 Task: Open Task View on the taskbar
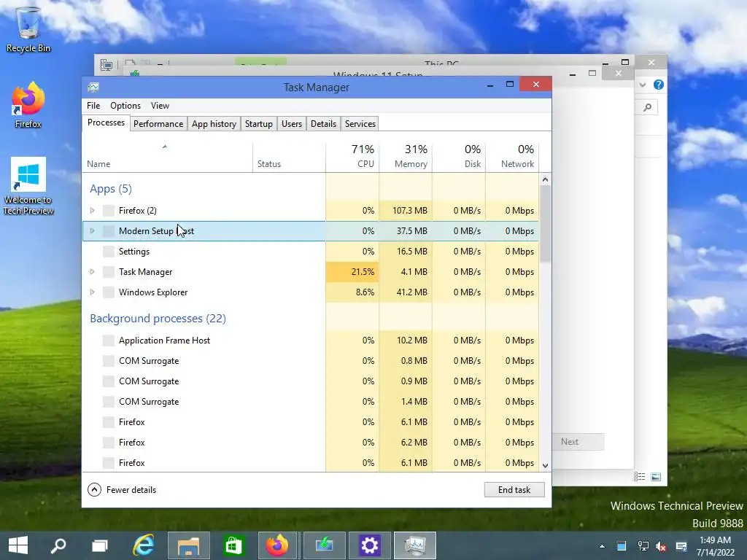99,545
